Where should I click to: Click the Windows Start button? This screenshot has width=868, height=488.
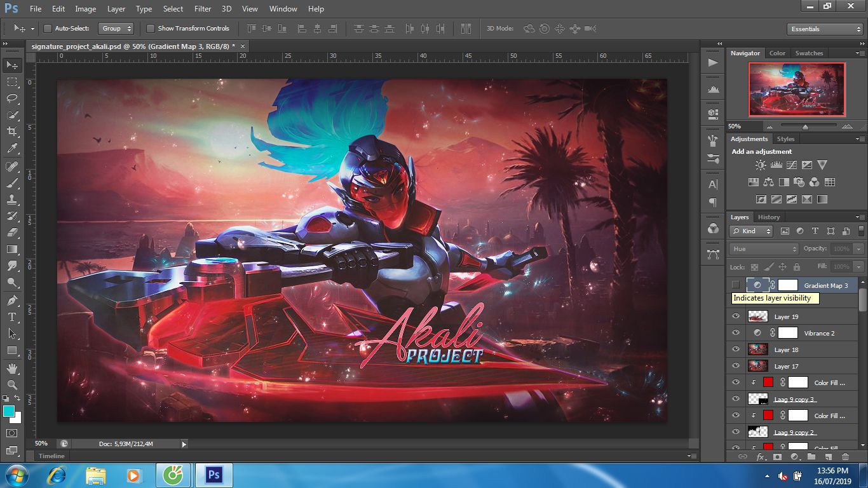click(15, 475)
